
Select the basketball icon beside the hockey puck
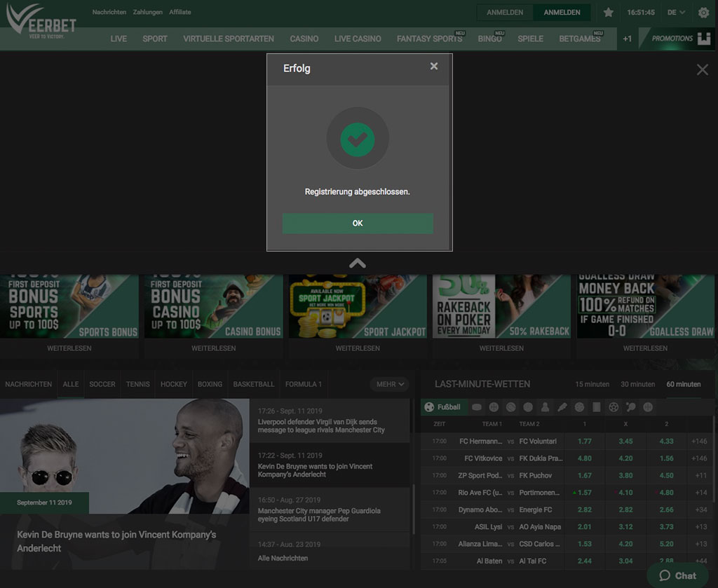(x=494, y=406)
